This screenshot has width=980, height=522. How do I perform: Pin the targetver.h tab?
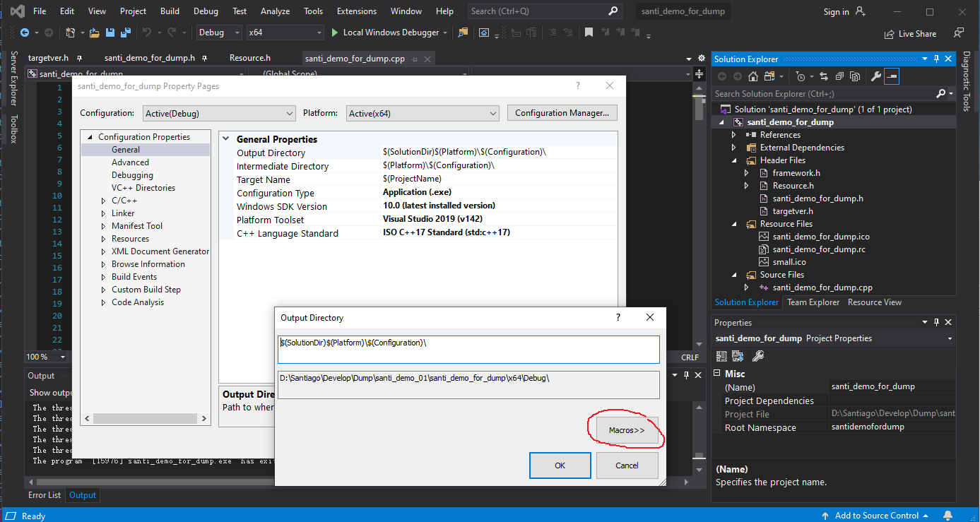point(80,59)
